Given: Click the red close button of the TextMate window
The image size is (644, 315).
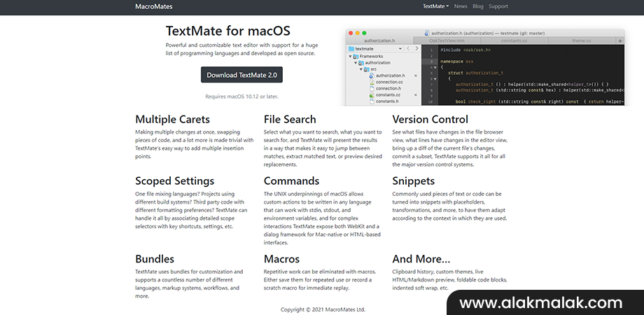Looking at the screenshot, I should [351, 33].
